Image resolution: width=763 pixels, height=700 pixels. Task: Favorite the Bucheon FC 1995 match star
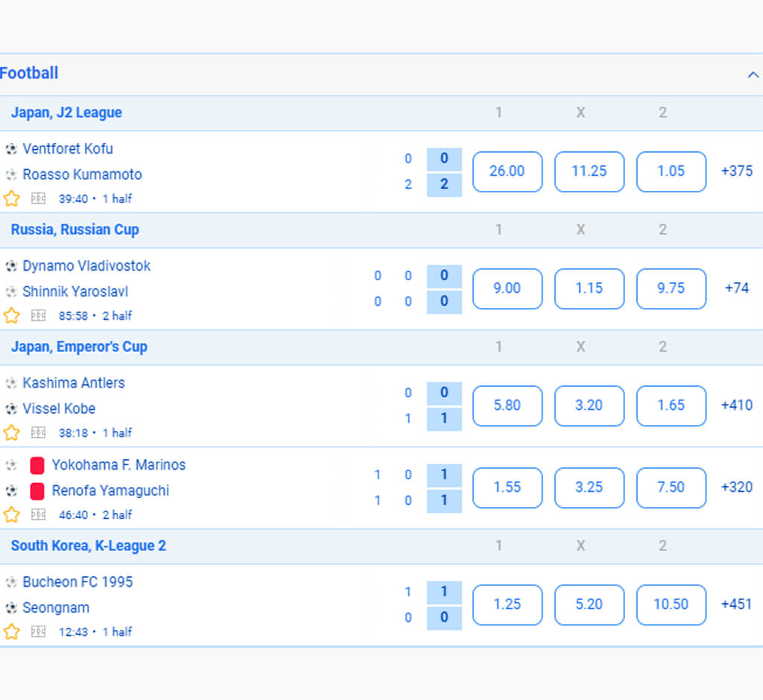[x=11, y=632]
